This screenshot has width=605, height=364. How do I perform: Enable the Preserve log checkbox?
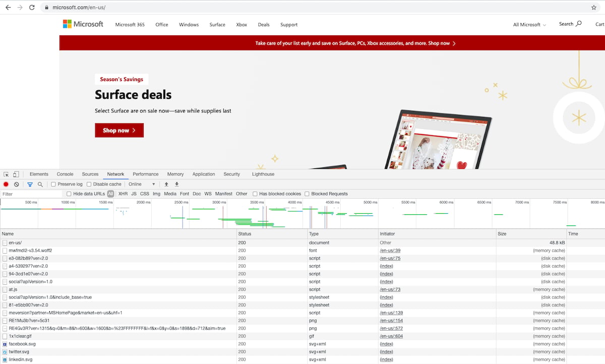[x=53, y=185]
